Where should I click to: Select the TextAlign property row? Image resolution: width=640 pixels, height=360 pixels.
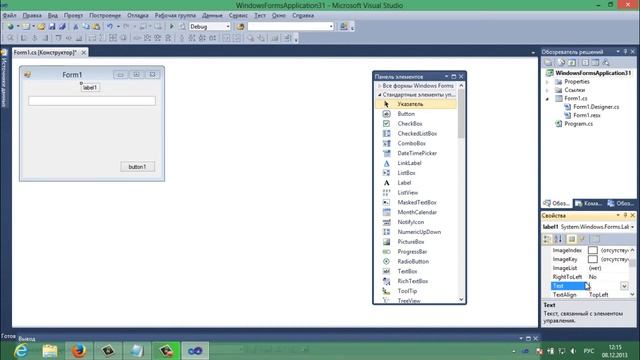tap(589, 295)
